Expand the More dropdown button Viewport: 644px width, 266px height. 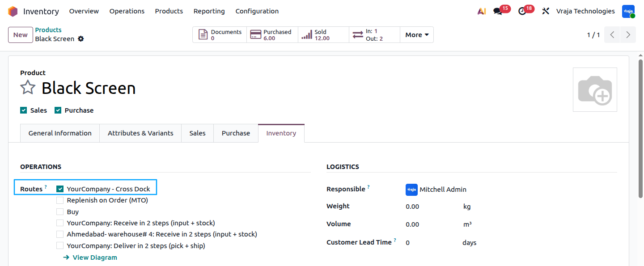pos(417,35)
